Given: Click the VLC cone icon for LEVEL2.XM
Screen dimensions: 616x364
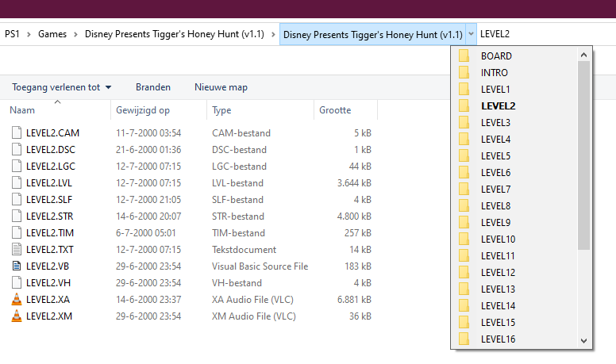Looking at the screenshot, I should tap(17, 316).
